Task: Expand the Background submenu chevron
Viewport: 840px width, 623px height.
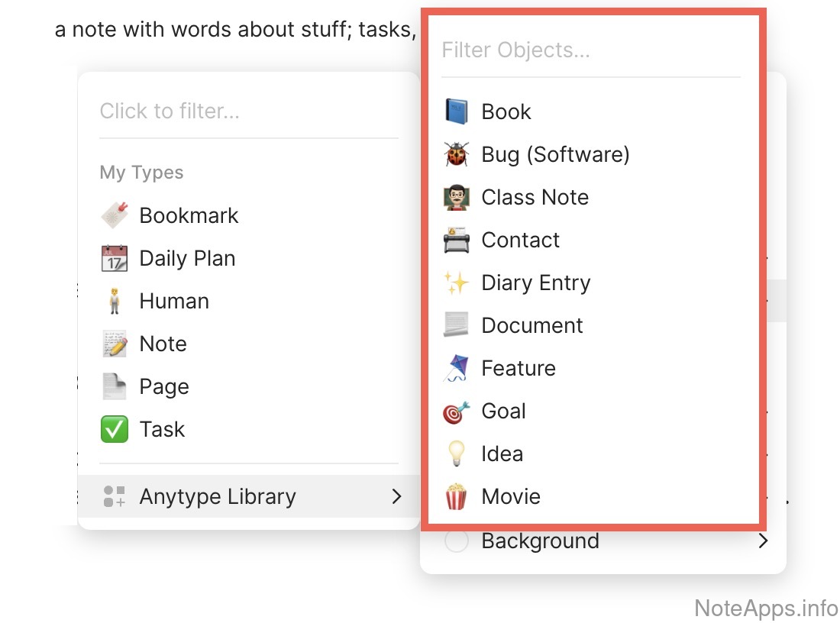Action: point(763,541)
